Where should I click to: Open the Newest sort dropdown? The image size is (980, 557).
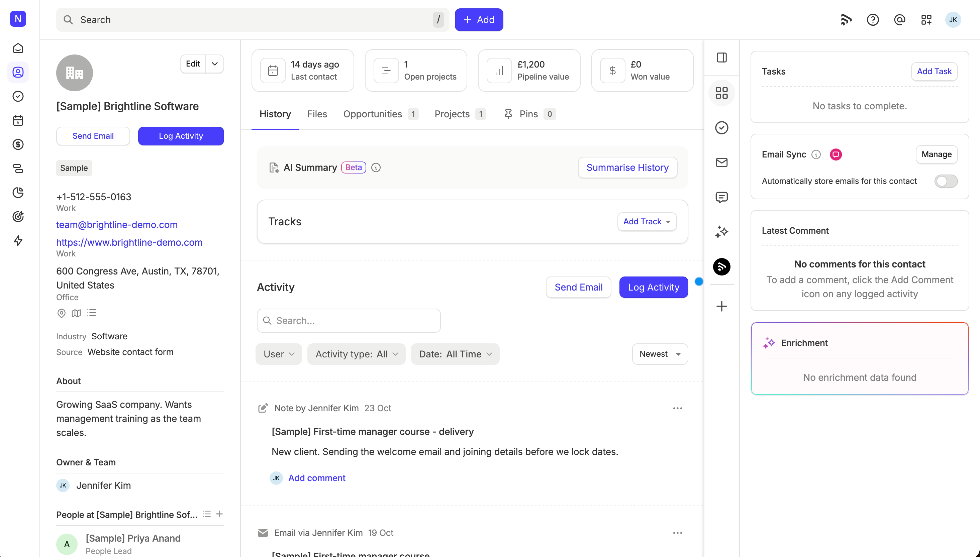660,354
